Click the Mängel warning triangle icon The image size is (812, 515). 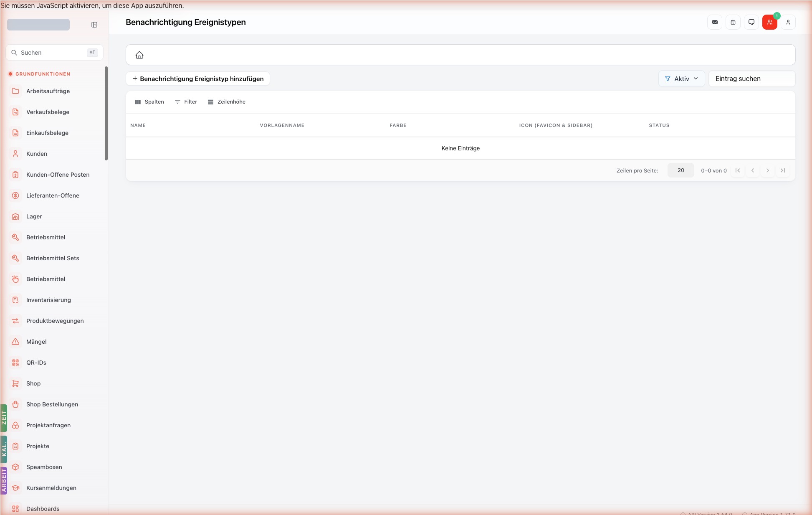click(15, 342)
